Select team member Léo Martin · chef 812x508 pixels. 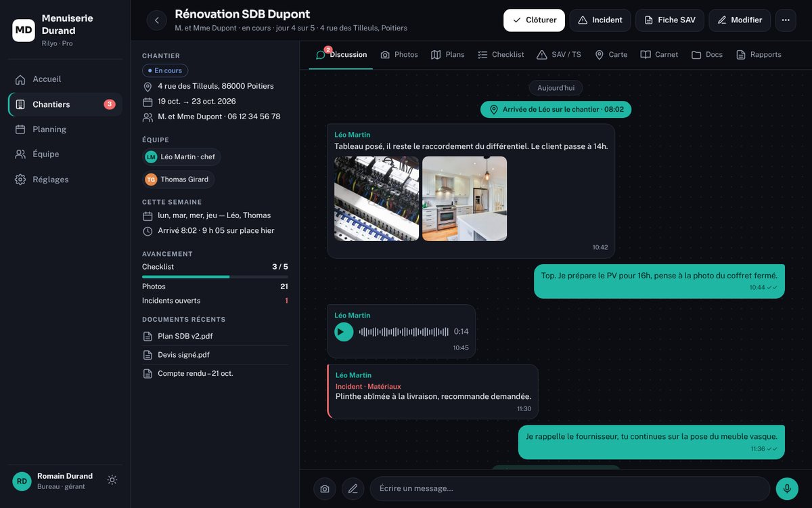pos(181,157)
